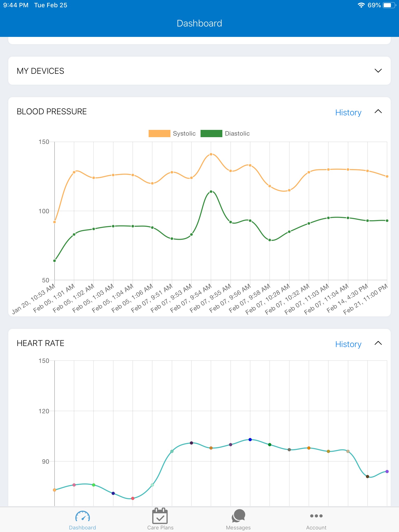Image resolution: width=399 pixels, height=532 pixels.
Task: Click the Jan 20, 10:53 AM axis label
Action: click(34, 299)
